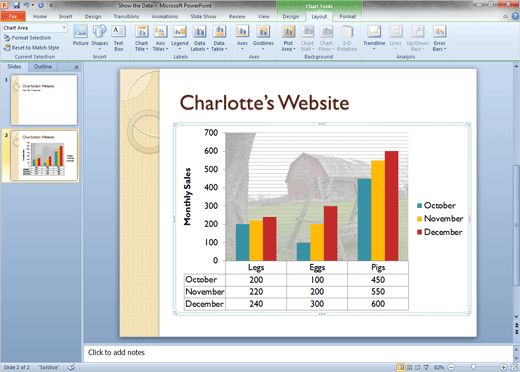Open the Gridlines menu in ribbon
The width and height of the screenshot is (520, 372).
[263, 37]
